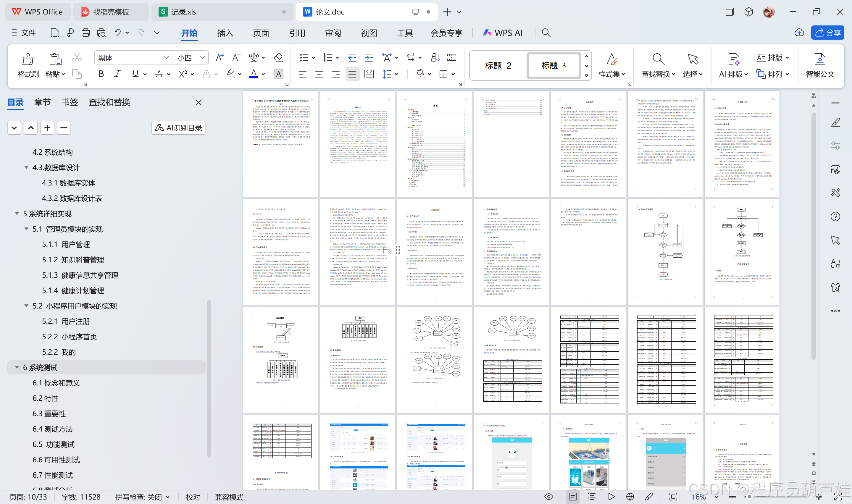Click the Copy icon below scissors
852x504 pixels.
pos(77,74)
